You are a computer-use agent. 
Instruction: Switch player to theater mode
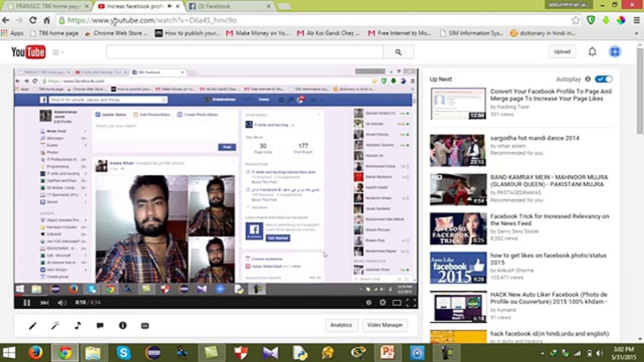397,303
